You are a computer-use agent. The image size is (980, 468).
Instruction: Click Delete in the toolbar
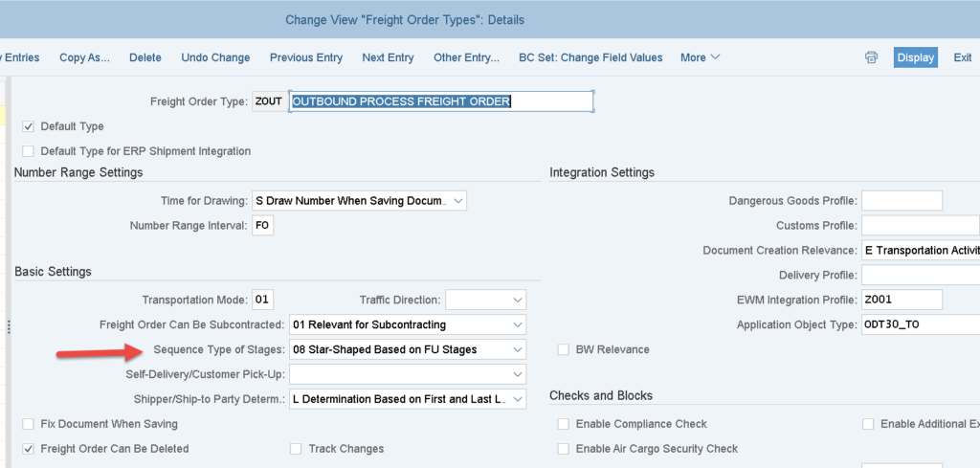[145, 57]
